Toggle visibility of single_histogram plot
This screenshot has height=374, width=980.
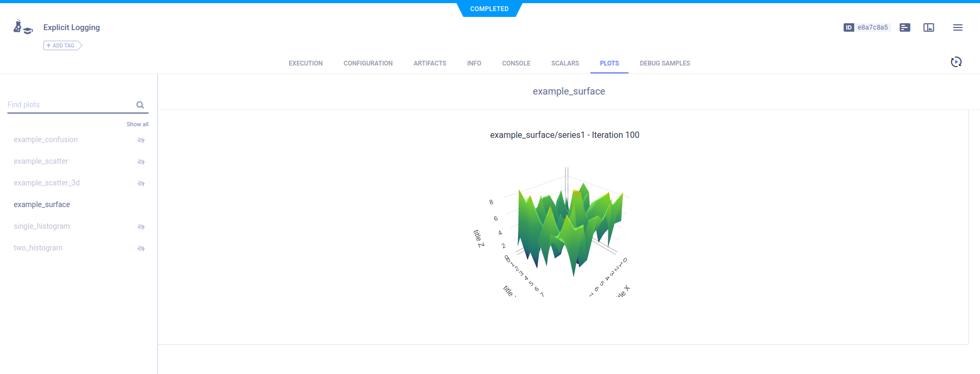[141, 227]
